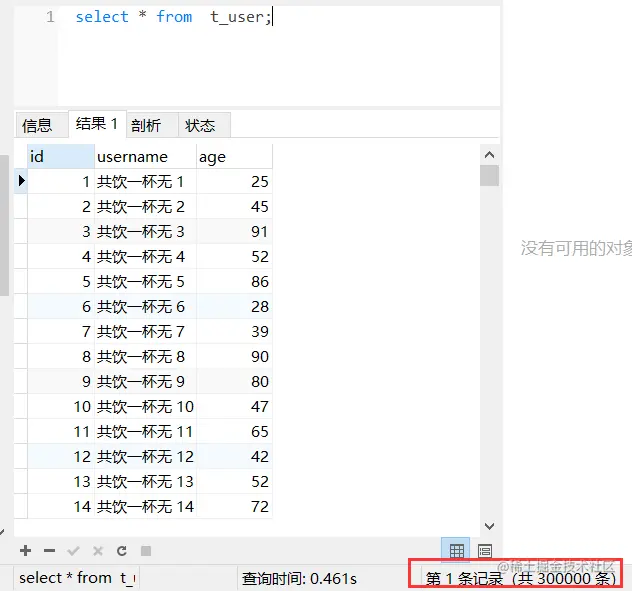632x591 pixels.
Task: Click in the SQL query editor line
Action: click(x=174, y=17)
